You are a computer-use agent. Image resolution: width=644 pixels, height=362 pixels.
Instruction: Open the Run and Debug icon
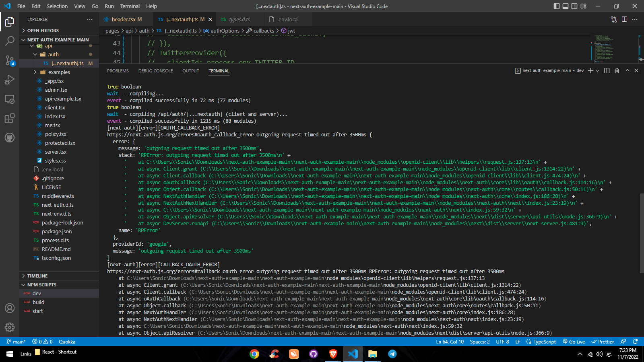[10, 80]
